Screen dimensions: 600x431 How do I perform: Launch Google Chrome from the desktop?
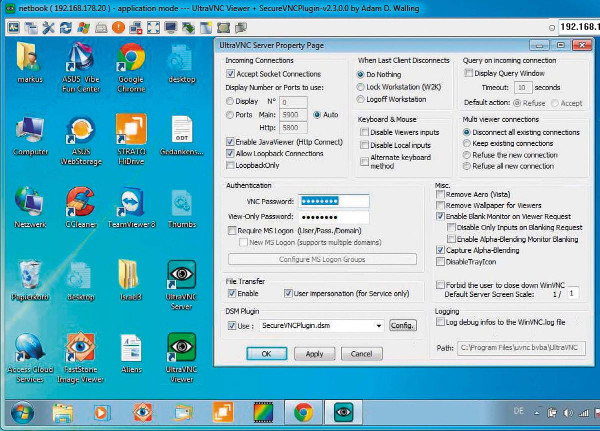132,60
